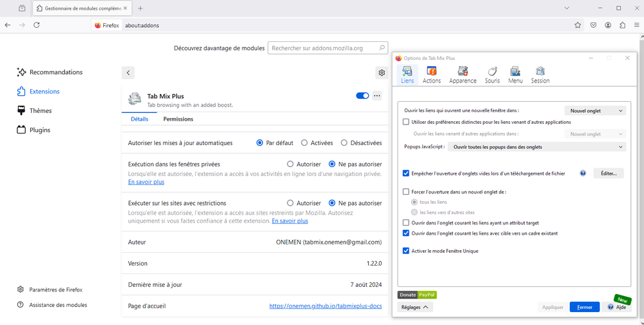Click the gear tools icon for all add-ons
The width and height of the screenshot is (644, 325).
pyautogui.click(x=382, y=73)
